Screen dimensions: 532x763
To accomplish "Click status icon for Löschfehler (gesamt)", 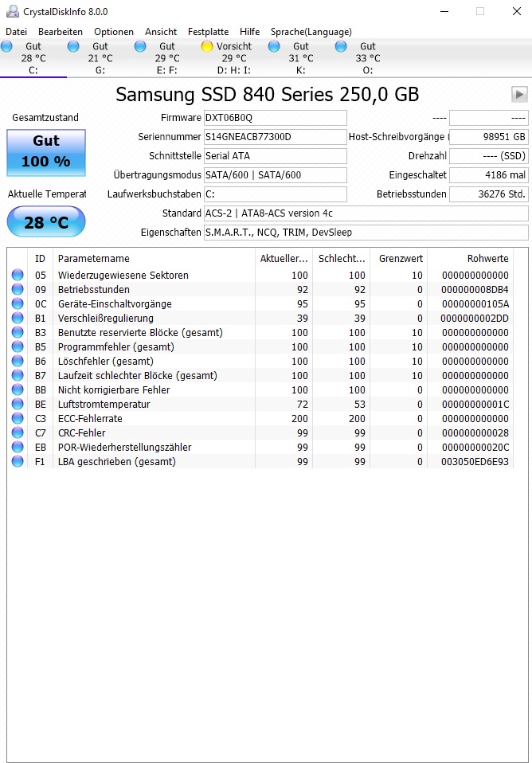I will (x=18, y=361).
